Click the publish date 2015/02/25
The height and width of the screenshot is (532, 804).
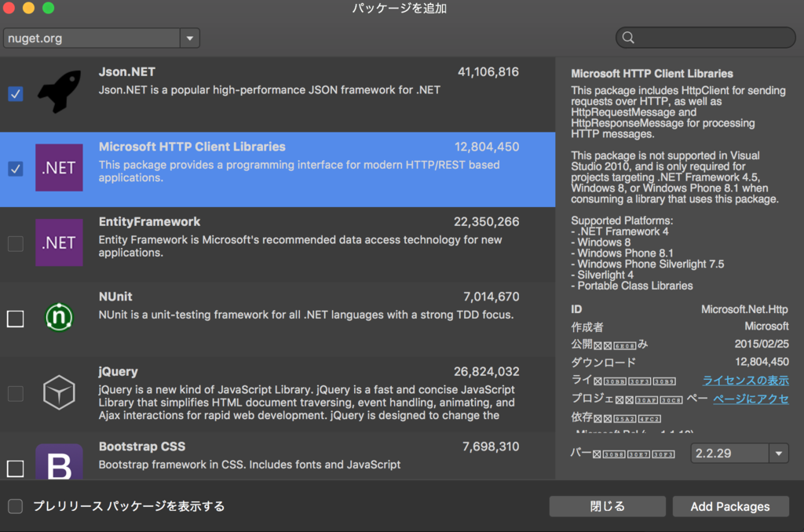pos(762,344)
